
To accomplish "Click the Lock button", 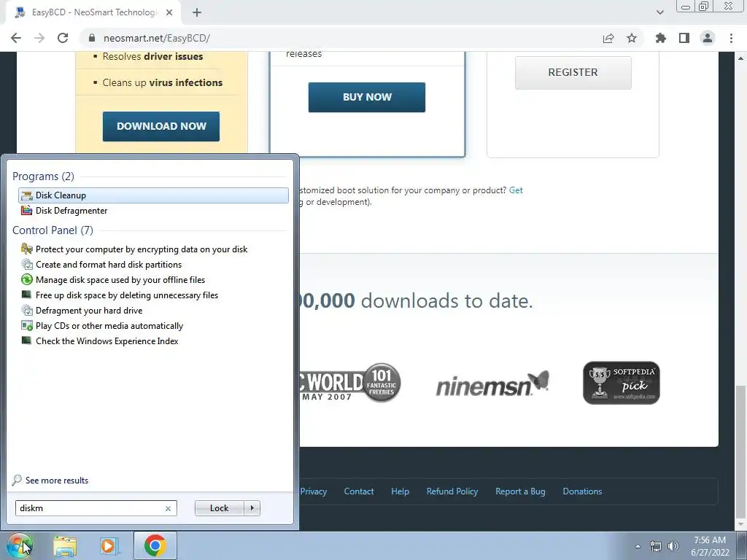I will pos(219,508).
